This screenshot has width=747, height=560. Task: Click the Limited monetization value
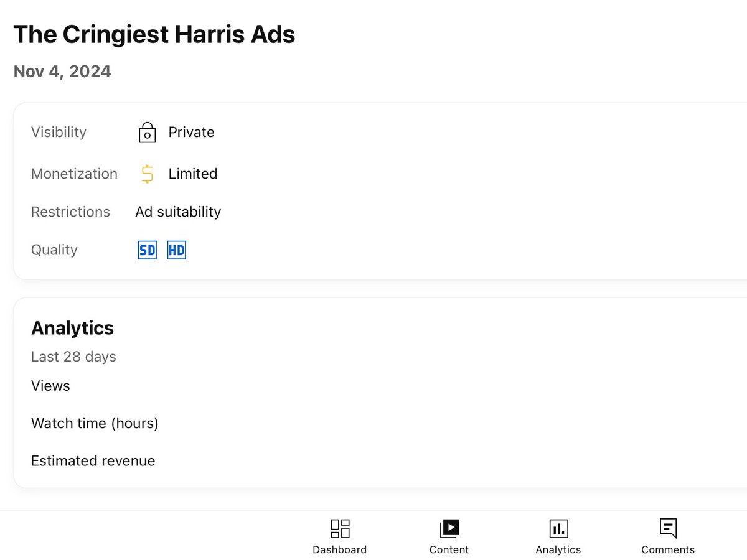pyautogui.click(x=193, y=174)
